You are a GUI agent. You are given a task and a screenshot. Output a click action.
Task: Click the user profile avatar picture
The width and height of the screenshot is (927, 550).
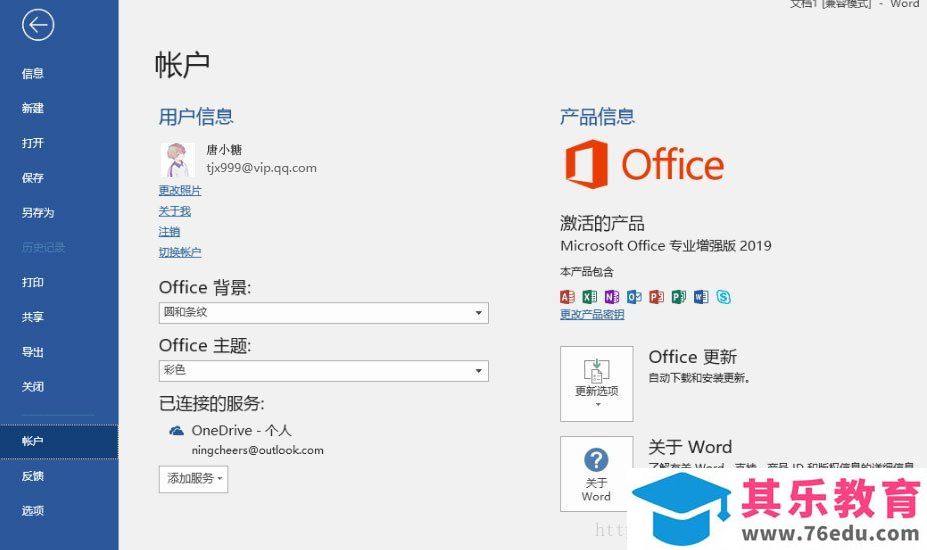177,160
